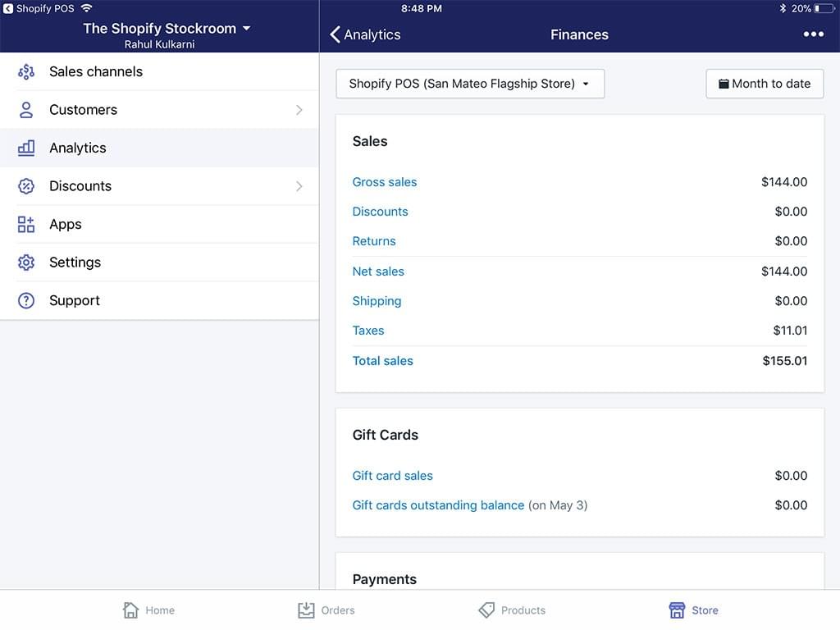Open The Shopify Stockroom account switcher
The width and height of the screenshot is (840, 630).
165,27
